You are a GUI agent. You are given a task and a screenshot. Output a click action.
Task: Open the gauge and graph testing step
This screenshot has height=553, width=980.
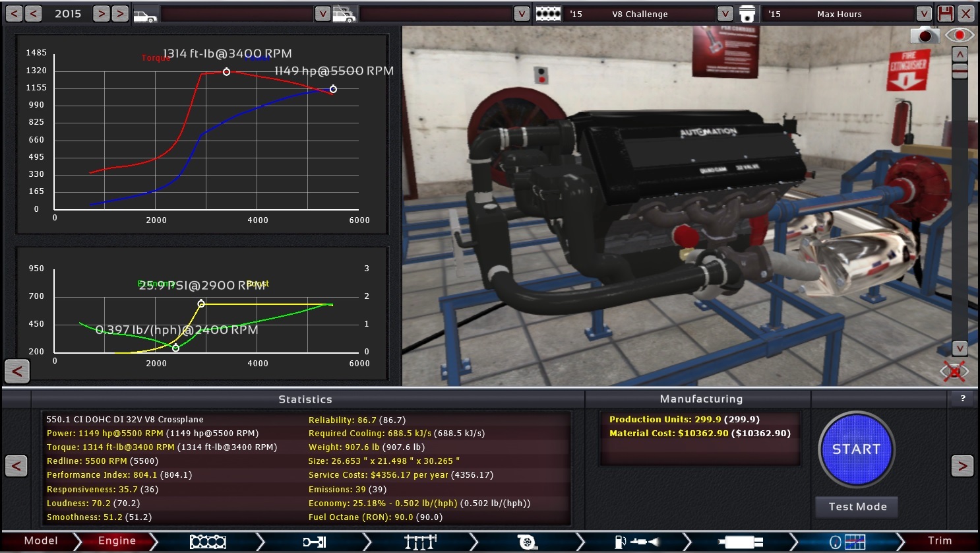[847, 542]
